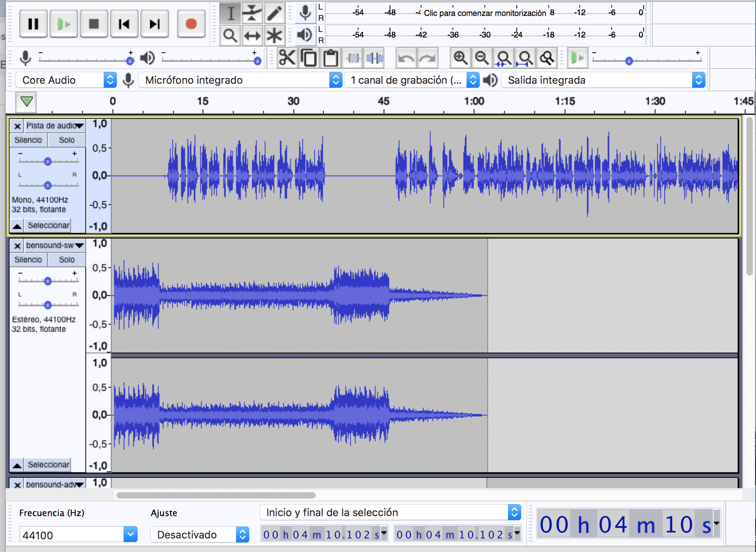The height and width of the screenshot is (552, 756).
Task: Open the bensound-sw track menu
Action: [55, 245]
